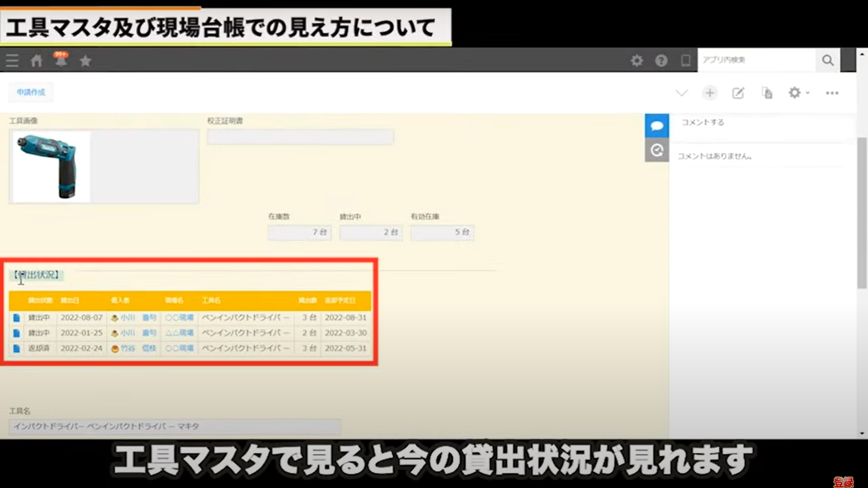Switch to mobile view phone icon
Image resolution: width=868 pixels, height=488 pixels.
[x=685, y=60]
